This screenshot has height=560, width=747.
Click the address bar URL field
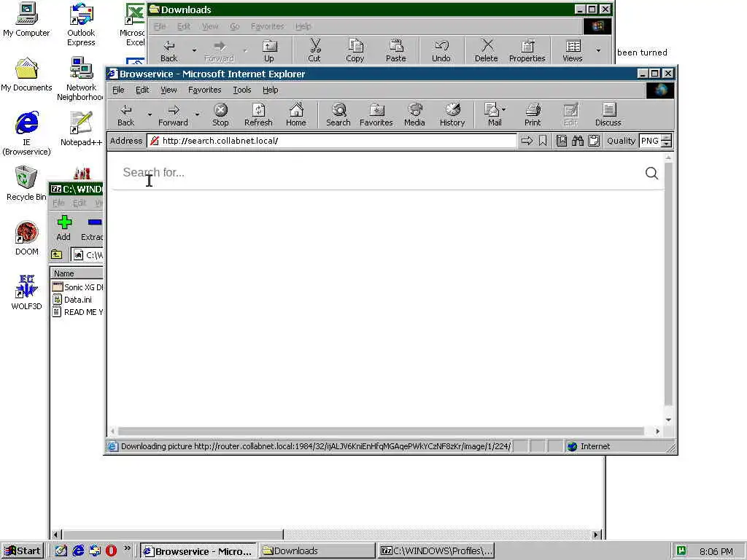pyautogui.click(x=332, y=141)
